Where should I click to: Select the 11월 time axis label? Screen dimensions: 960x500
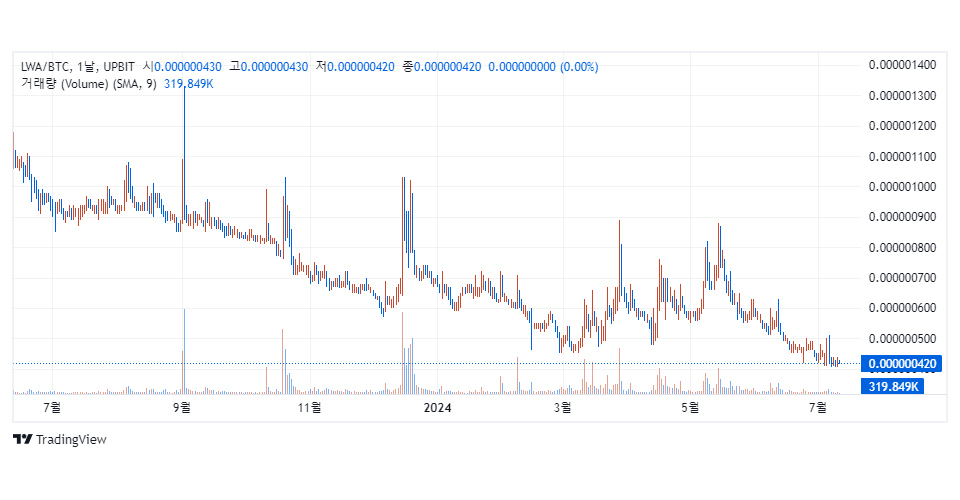pyautogui.click(x=310, y=407)
